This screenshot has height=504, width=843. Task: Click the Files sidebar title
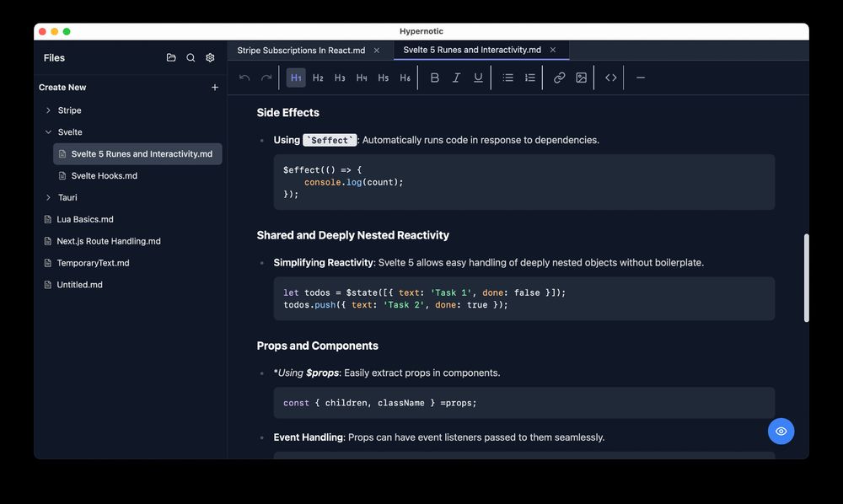(54, 58)
